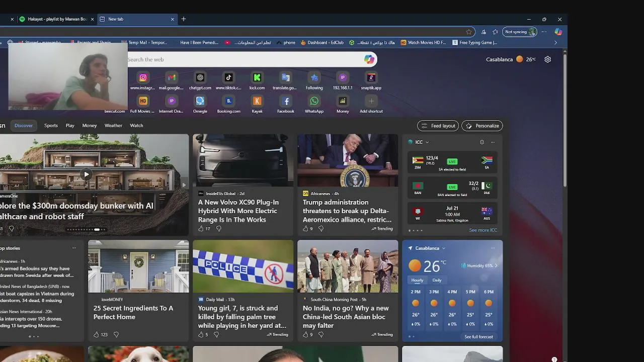Open the police tape article thumbnail
Viewport: 644px width, 362px height.
[x=243, y=266]
